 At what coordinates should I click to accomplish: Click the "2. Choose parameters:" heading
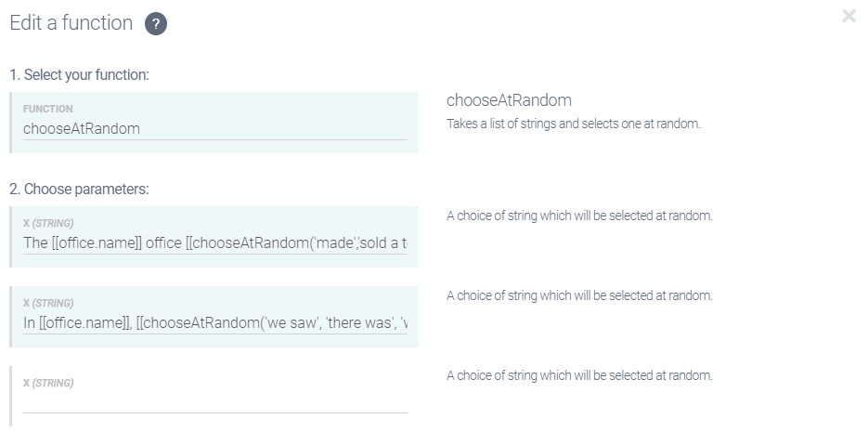coord(79,189)
